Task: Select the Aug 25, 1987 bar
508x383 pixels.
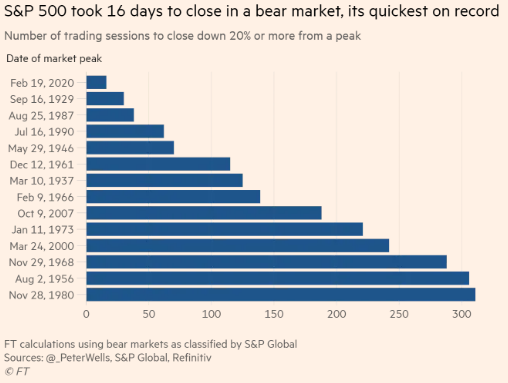Action: click(110, 115)
